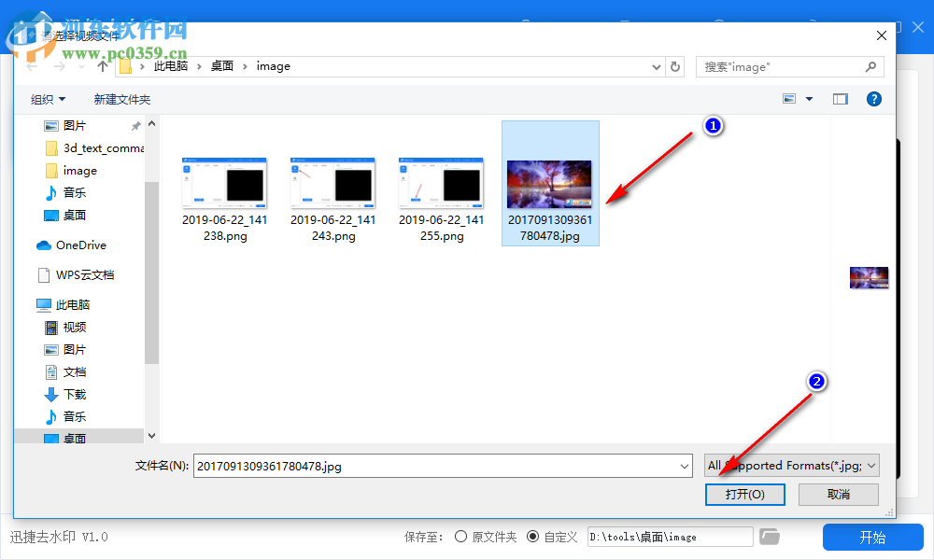Image resolution: width=934 pixels, height=560 pixels.
Task: Open the 组织 menu
Action: (48, 99)
